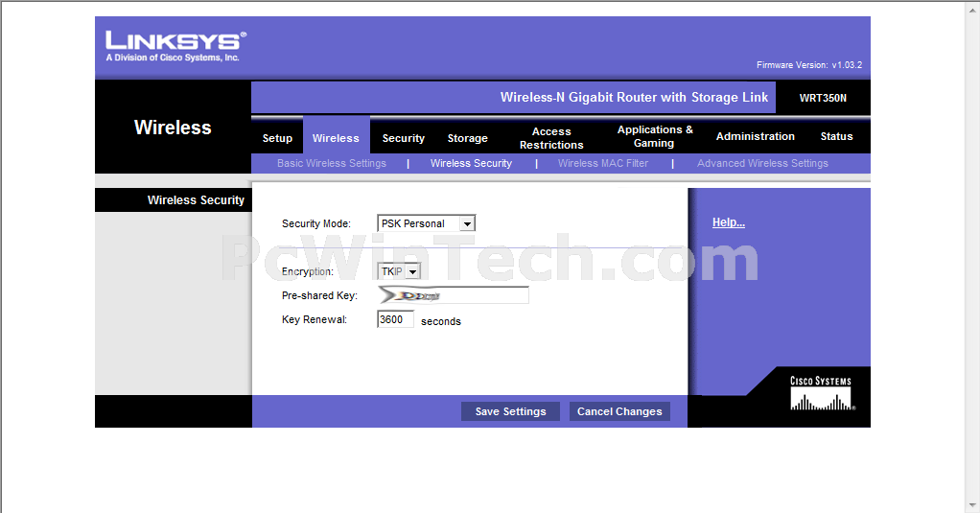Click the Key Renewal label
This screenshot has width=980, height=513.
pos(315,319)
